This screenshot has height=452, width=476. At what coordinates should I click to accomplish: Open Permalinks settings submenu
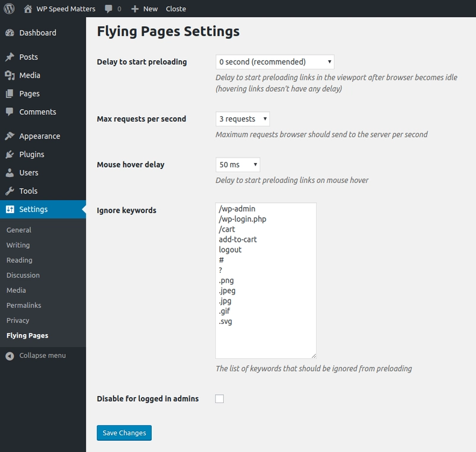pyautogui.click(x=24, y=306)
